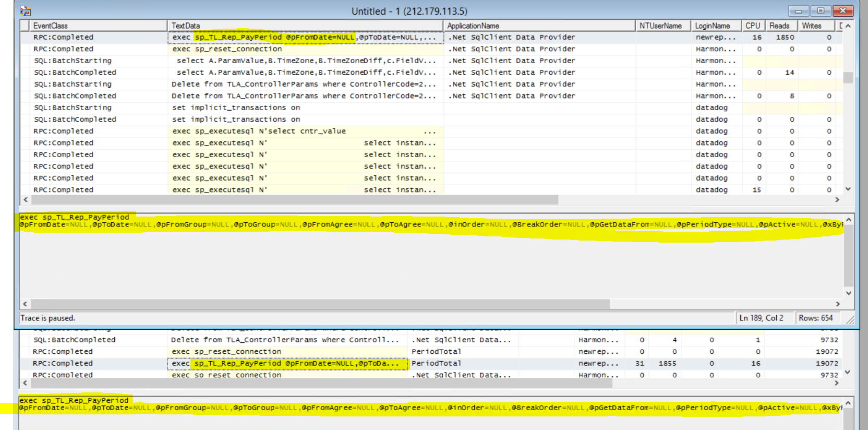This screenshot has width=868, height=430.
Task: Select the 'exec sp_executesql N'select cntr_value' row
Action: (x=431, y=132)
